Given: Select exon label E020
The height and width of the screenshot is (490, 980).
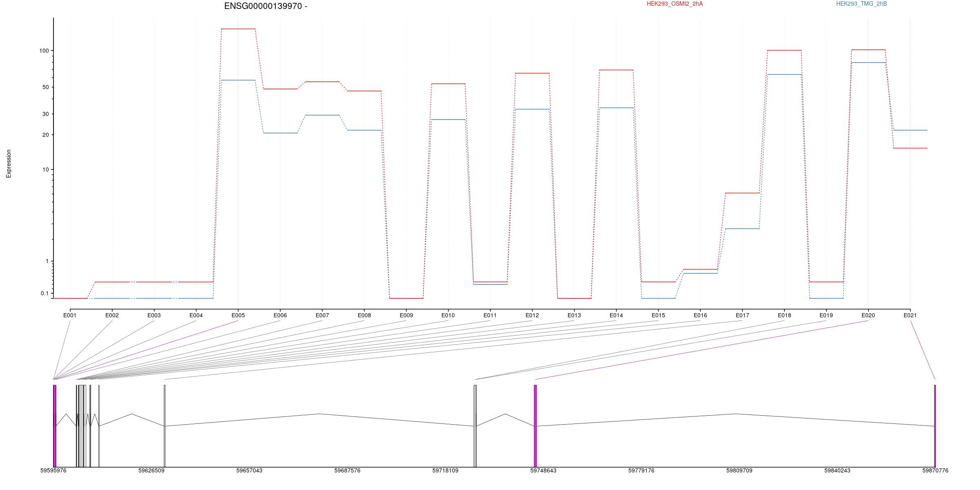Looking at the screenshot, I should [868, 315].
